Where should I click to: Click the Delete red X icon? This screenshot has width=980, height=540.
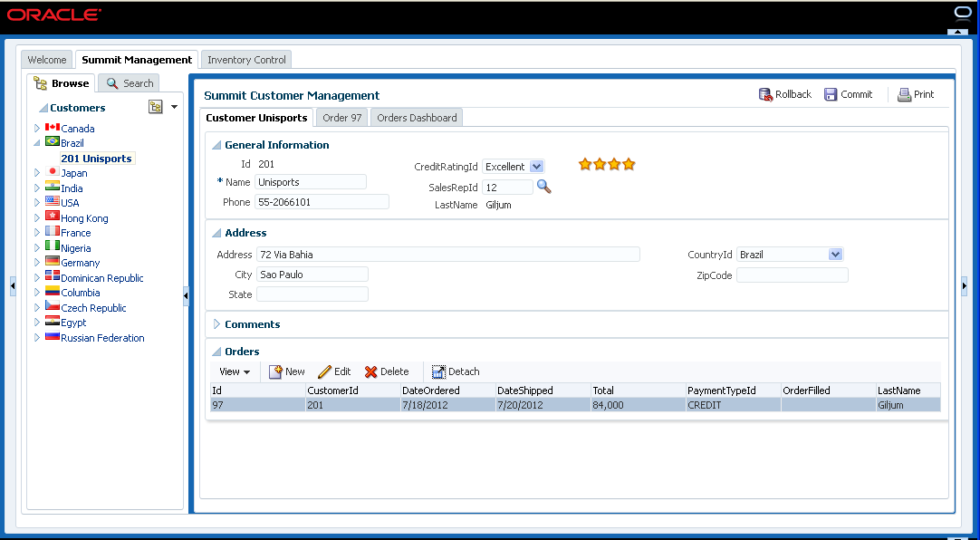(370, 371)
